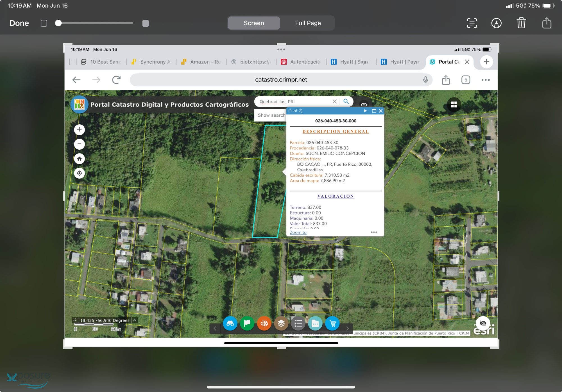Tap the Safari three-dot multitasking handle

point(281,49)
